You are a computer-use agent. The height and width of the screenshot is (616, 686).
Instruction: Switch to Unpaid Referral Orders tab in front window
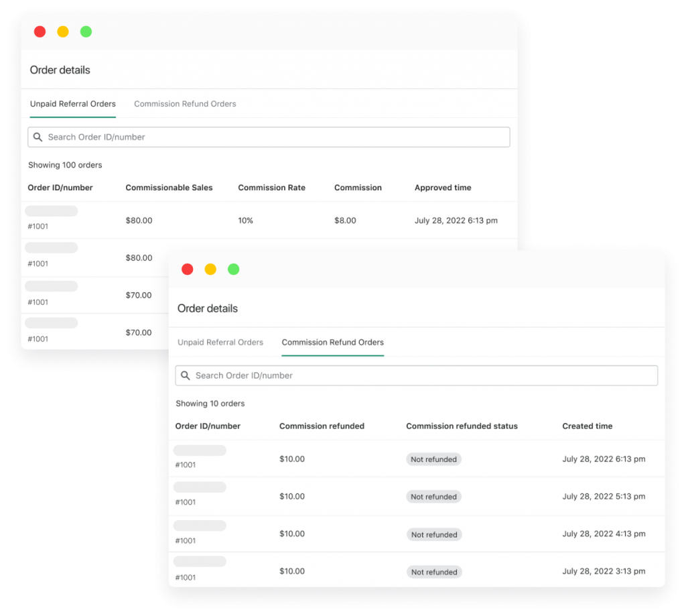click(x=220, y=343)
